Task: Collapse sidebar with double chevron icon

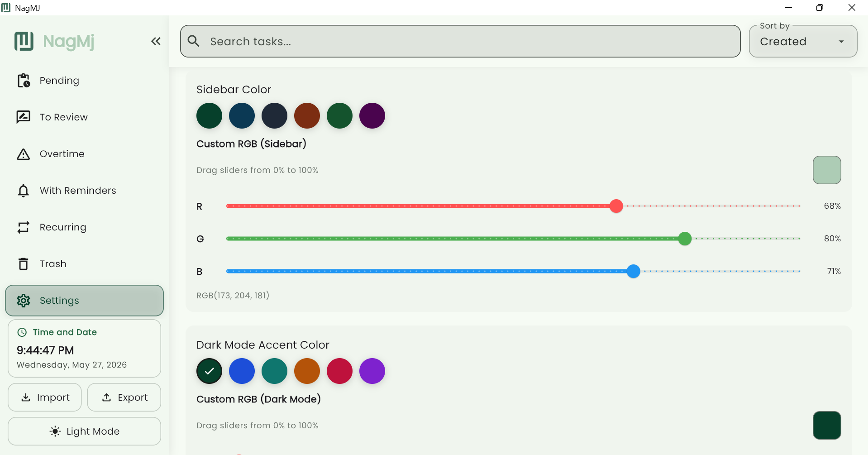Action: (x=156, y=41)
